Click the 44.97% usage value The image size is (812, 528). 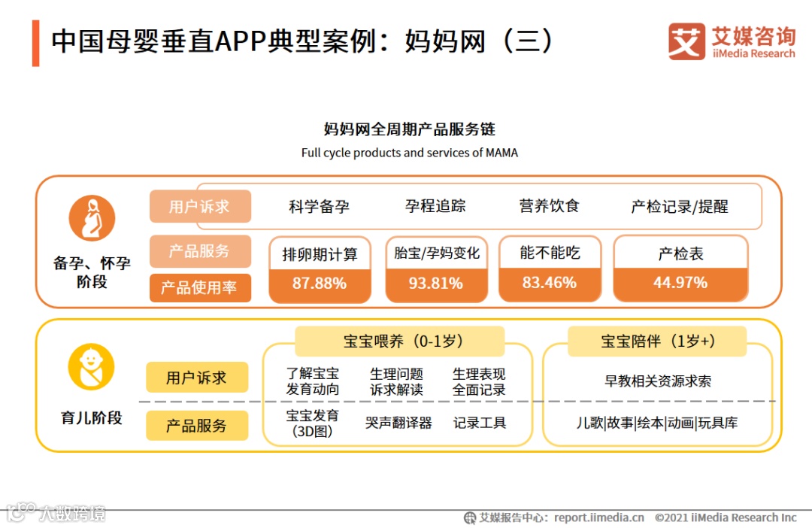[680, 282]
